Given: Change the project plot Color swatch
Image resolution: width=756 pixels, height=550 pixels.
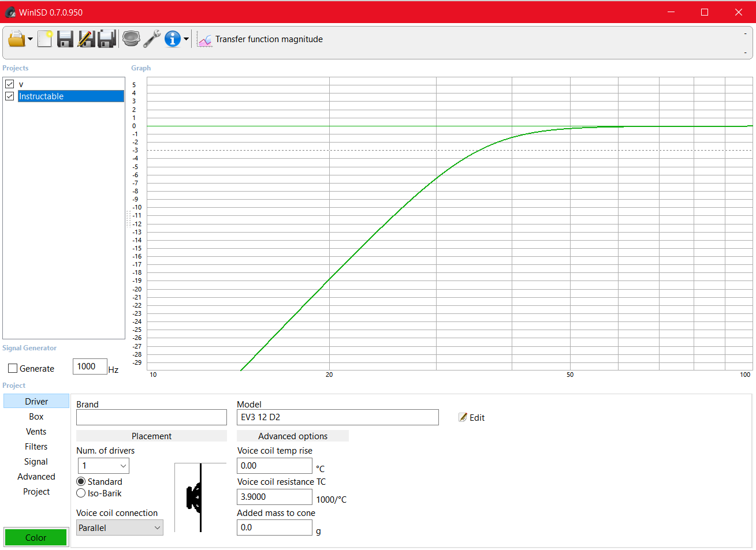Looking at the screenshot, I should (35, 537).
